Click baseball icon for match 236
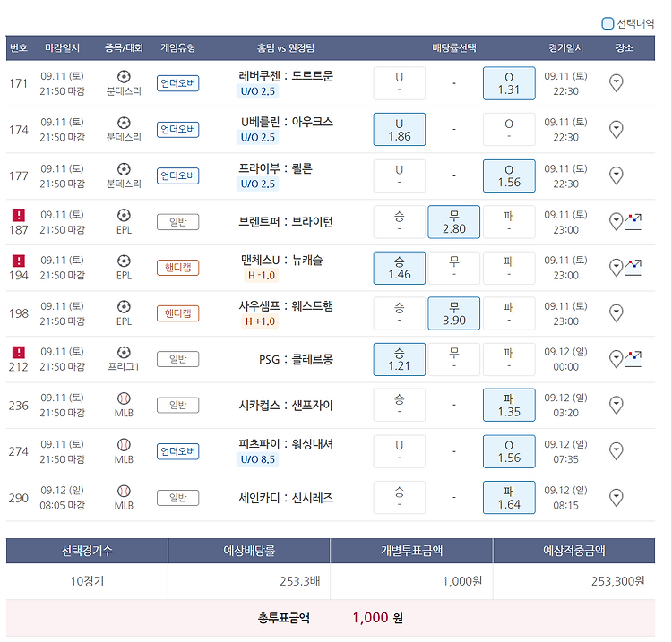672x642 pixels. pyautogui.click(x=124, y=398)
